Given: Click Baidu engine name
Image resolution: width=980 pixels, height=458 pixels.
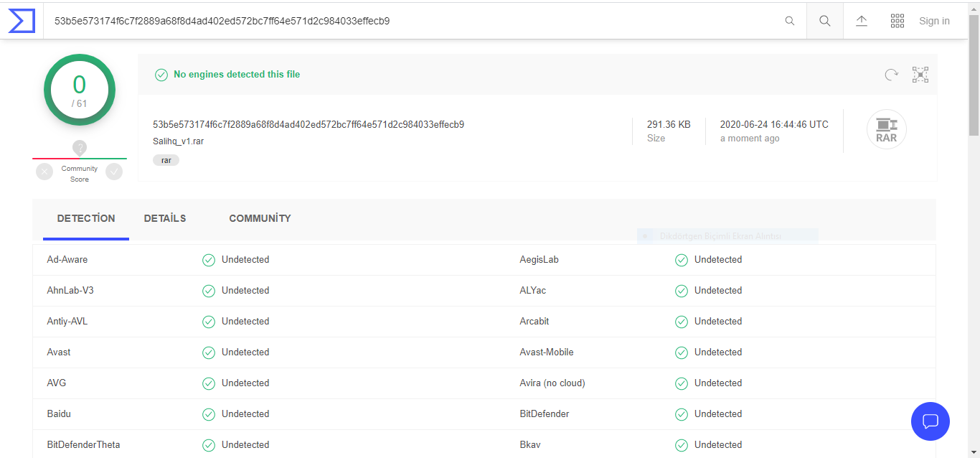Looking at the screenshot, I should pyautogui.click(x=59, y=413).
